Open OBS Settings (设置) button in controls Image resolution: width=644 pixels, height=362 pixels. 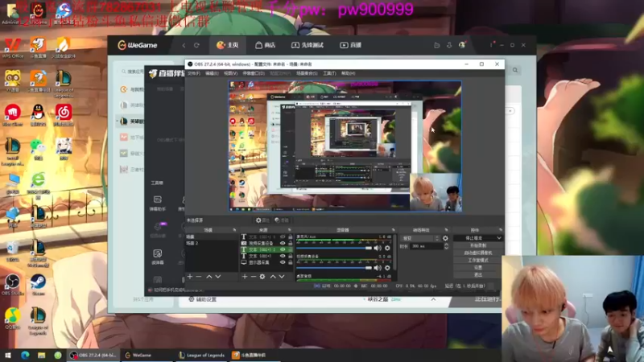[477, 268]
